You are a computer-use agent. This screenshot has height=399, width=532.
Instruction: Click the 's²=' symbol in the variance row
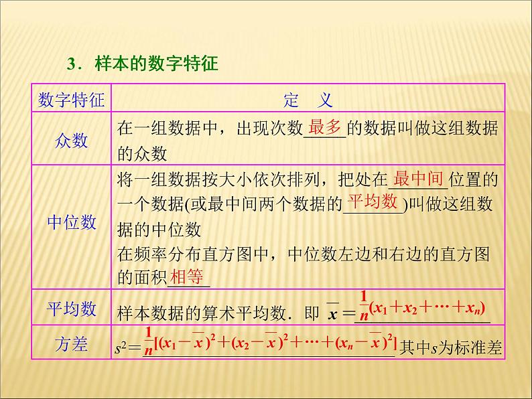(127, 348)
